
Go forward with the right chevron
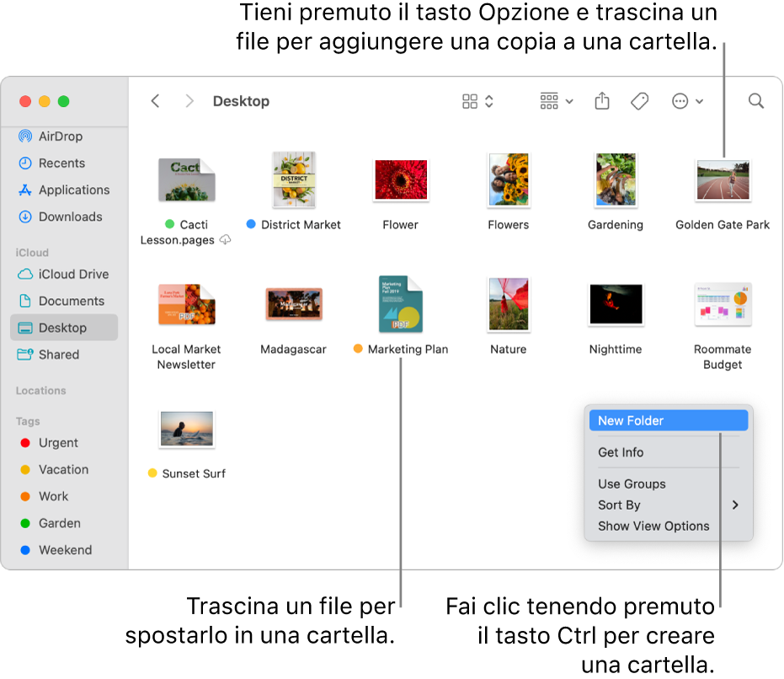[x=189, y=101]
